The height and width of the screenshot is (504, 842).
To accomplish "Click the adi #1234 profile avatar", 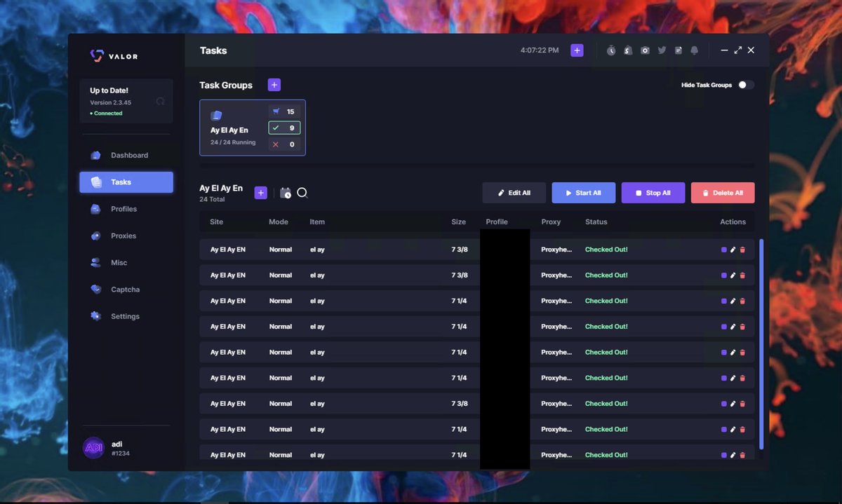I will pos(93,447).
